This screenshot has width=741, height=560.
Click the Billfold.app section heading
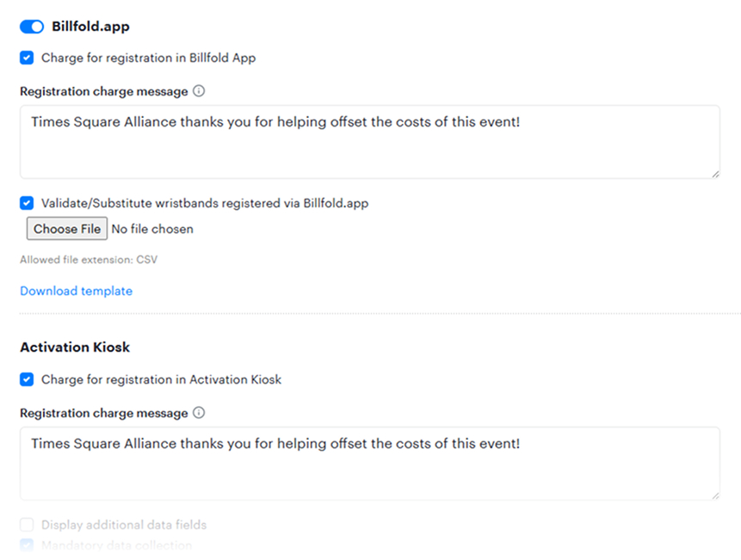point(90,26)
